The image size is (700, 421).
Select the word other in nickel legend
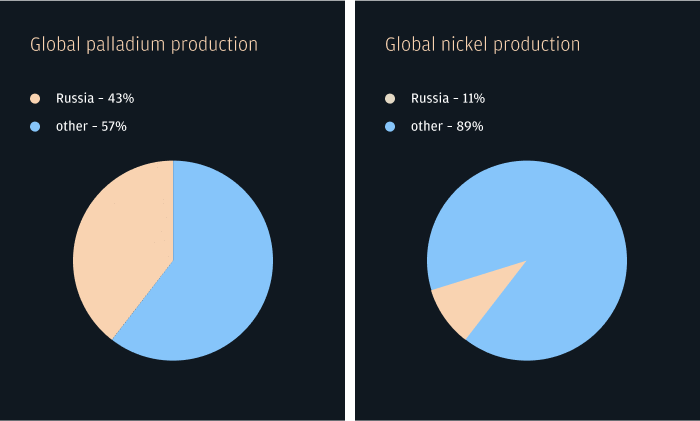click(x=427, y=127)
